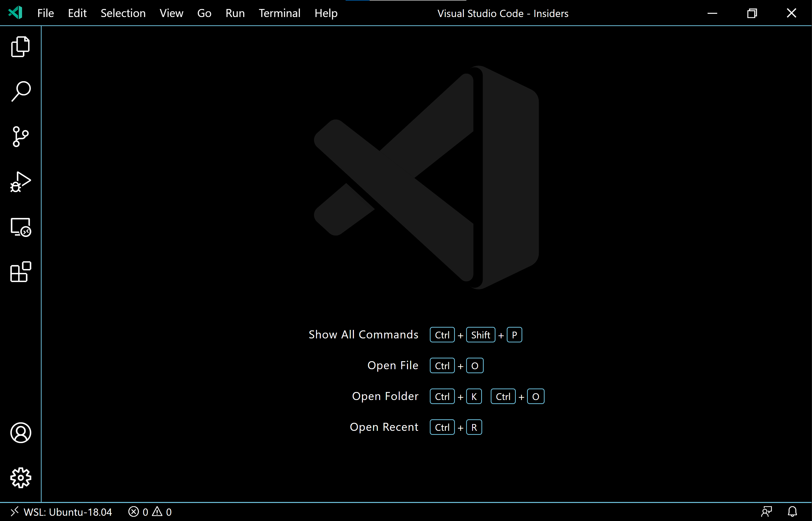Open the Run and Debug view
This screenshot has height=521, width=812.
tap(20, 182)
